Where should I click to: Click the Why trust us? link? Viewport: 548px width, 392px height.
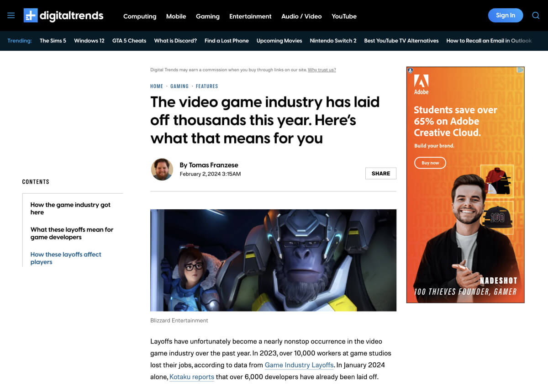pyautogui.click(x=322, y=70)
